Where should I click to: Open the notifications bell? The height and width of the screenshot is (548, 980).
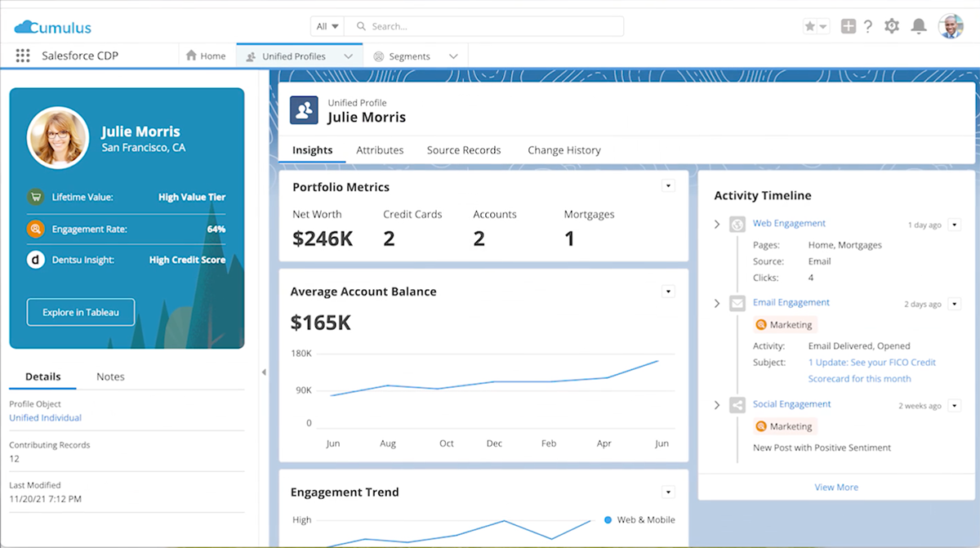(919, 26)
